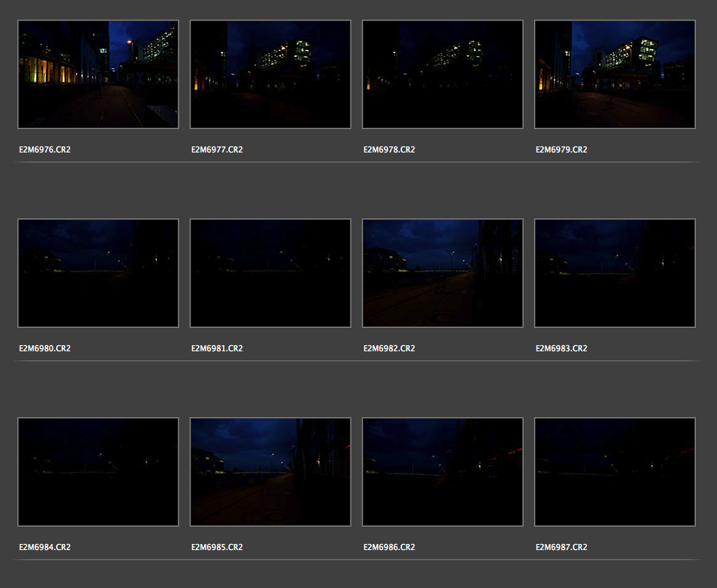Click the E2M6987.CR2 filename label
This screenshot has height=588, width=717.
click(x=561, y=548)
